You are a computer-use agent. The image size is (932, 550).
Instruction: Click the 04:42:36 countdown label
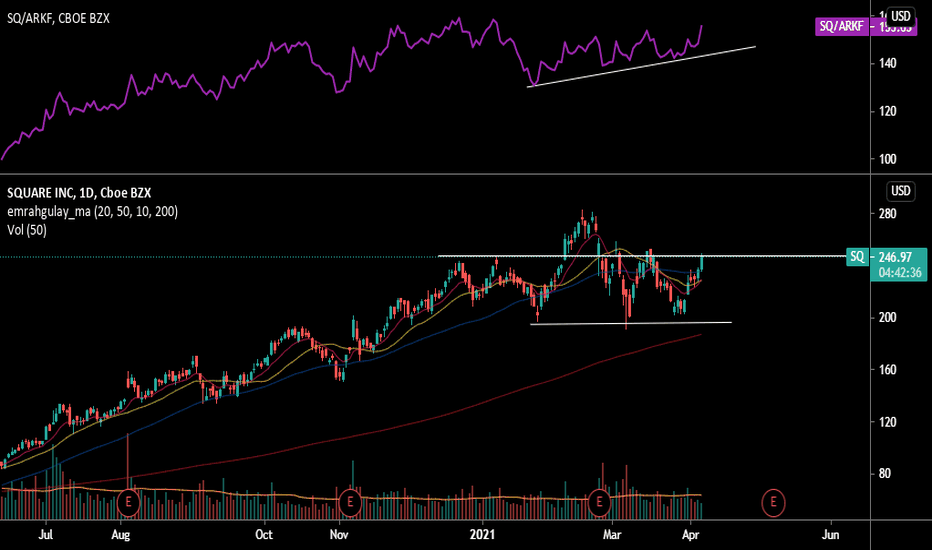pyautogui.click(x=900, y=272)
